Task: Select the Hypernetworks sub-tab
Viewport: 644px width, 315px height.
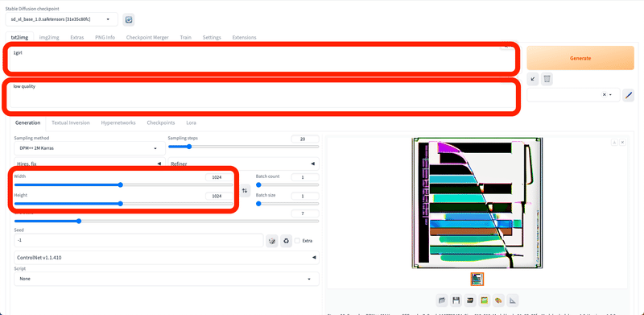Action: [x=118, y=122]
